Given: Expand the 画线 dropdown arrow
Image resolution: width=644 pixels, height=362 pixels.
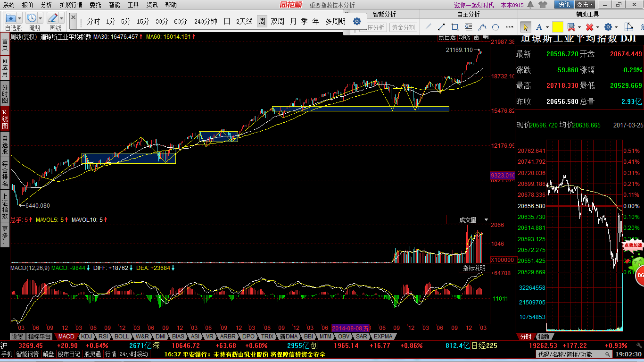Looking at the screenshot, I should [62, 18].
